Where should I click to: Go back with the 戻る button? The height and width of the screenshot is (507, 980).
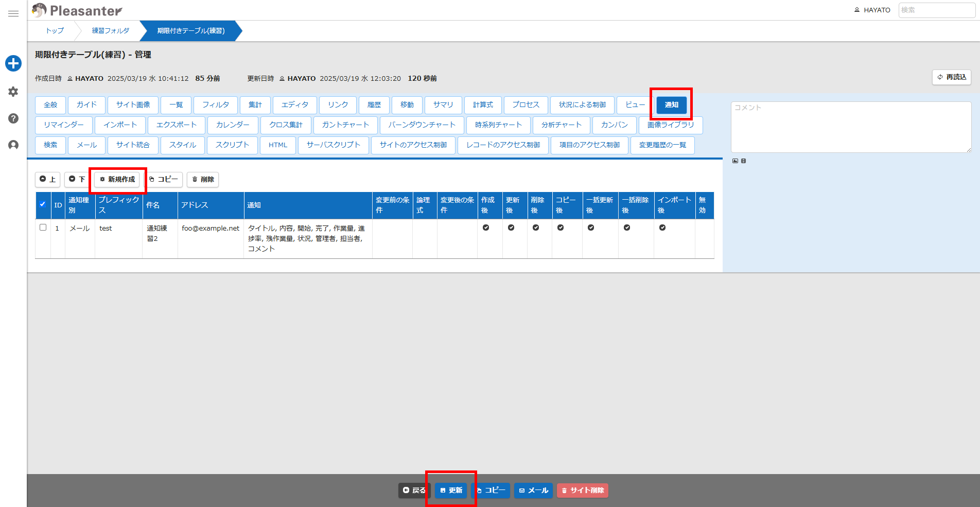414,491
